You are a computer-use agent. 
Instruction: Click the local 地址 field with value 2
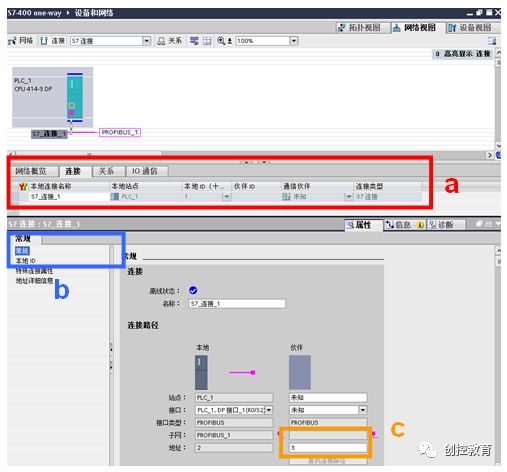[x=234, y=448]
